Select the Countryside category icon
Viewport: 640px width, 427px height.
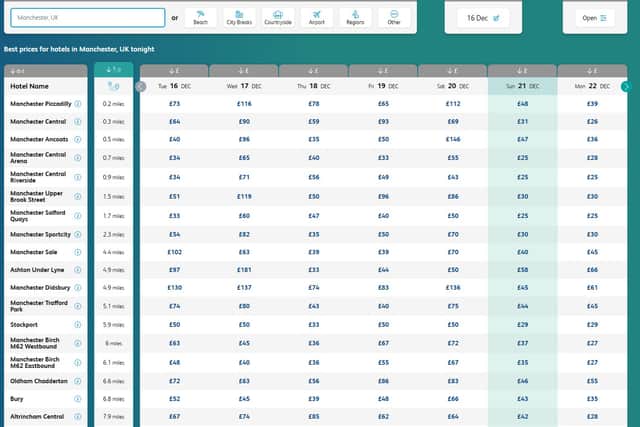278,18
